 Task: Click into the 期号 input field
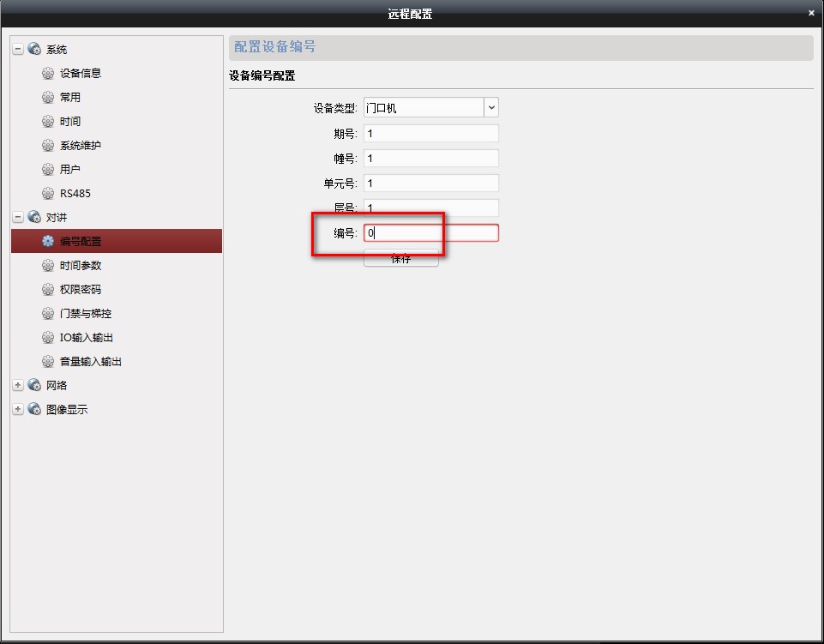pos(430,134)
